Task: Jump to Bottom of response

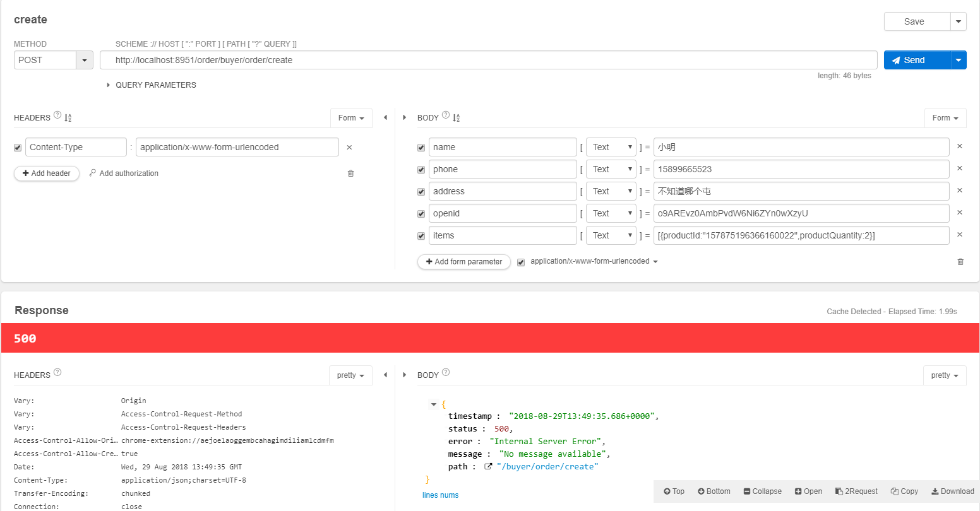Action: pos(714,491)
